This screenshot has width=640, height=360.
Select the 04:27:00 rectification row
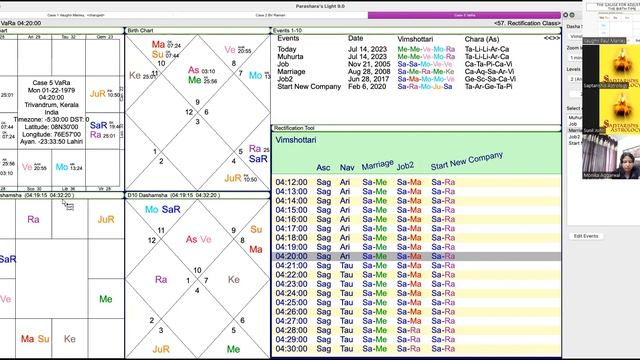416,321
